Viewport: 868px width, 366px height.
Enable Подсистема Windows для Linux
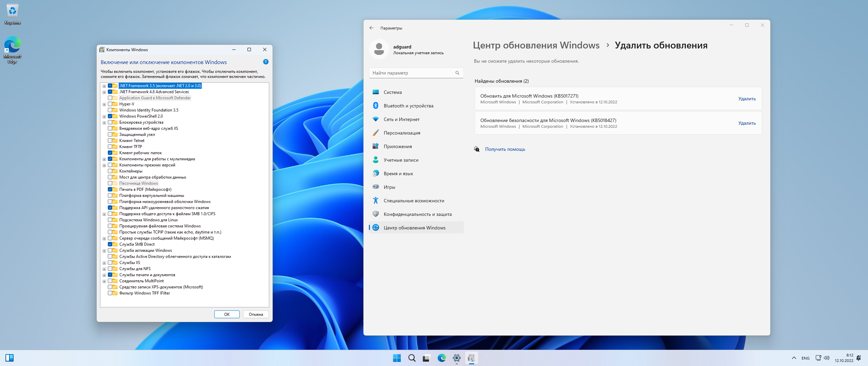[x=110, y=220]
